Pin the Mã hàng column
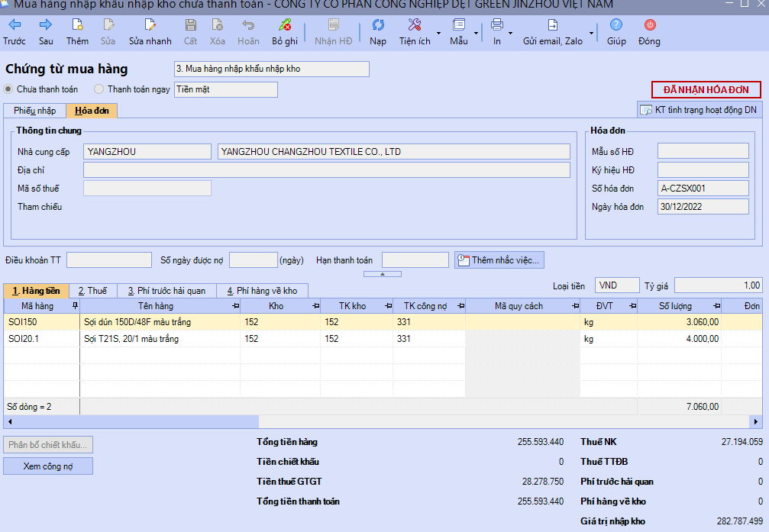 (75, 306)
